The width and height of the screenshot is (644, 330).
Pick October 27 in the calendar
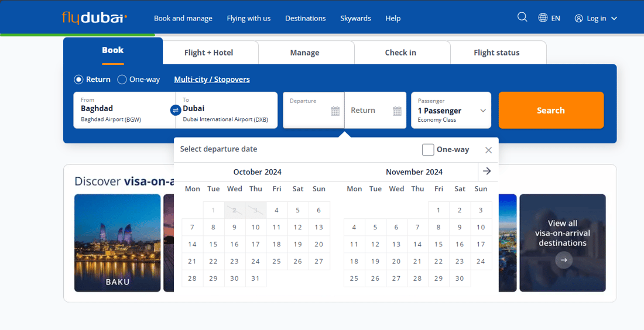click(x=319, y=261)
